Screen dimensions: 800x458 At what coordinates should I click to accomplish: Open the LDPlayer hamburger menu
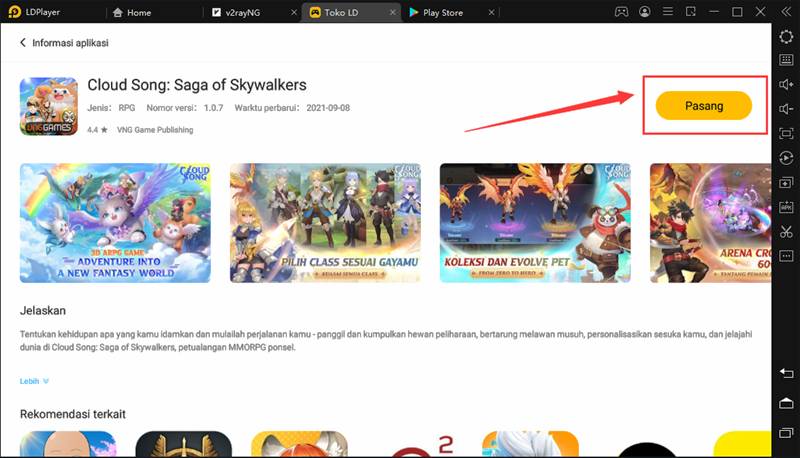pyautogui.click(x=668, y=11)
